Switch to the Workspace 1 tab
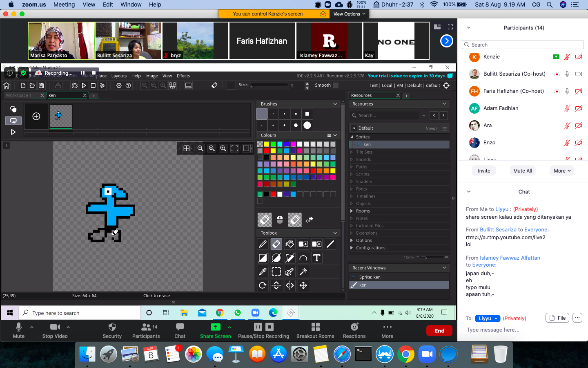This screenshot has height=368, width=588. pos(19,95)
